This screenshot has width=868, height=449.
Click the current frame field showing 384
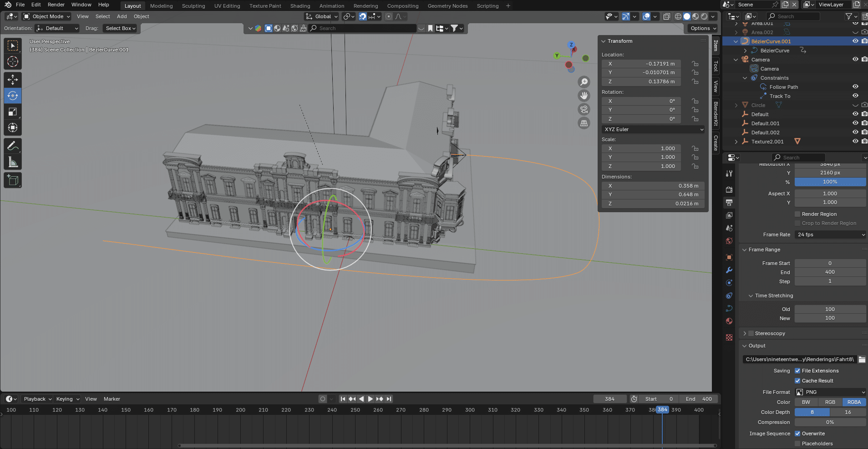[x=609, y=398]
